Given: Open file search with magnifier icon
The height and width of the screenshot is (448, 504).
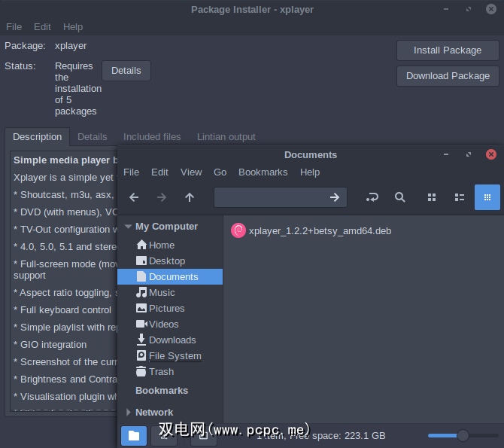Looking at the screenshot, I should 400,197.
